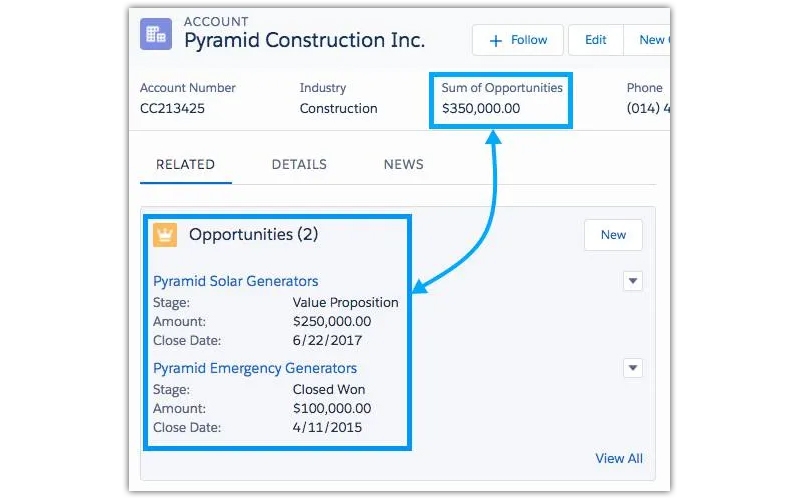Viewport: 800px width, 500px height.
Task: Open the DETAILS tab
Action: coord(299,165)
